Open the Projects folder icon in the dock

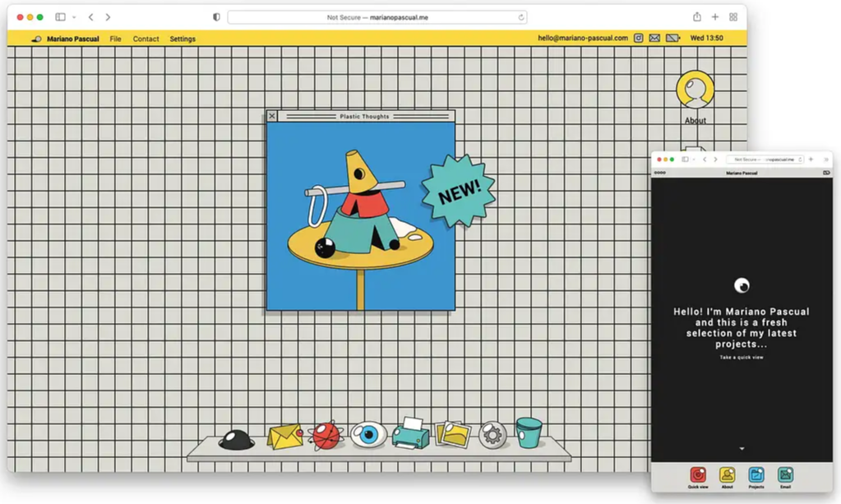coord(756,474)
